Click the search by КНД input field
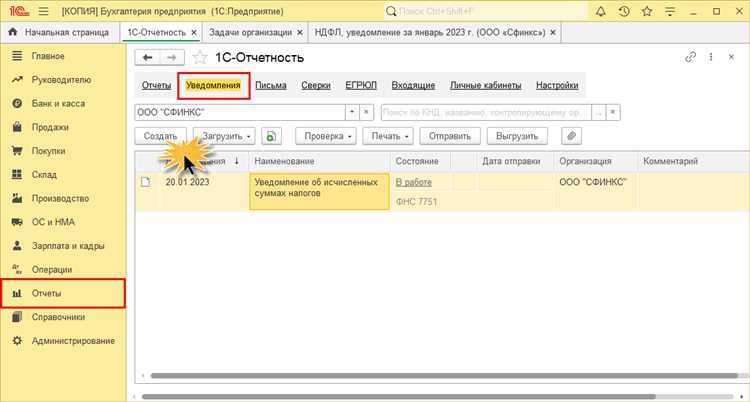The image size is (750, 402). tap(486, 112)
